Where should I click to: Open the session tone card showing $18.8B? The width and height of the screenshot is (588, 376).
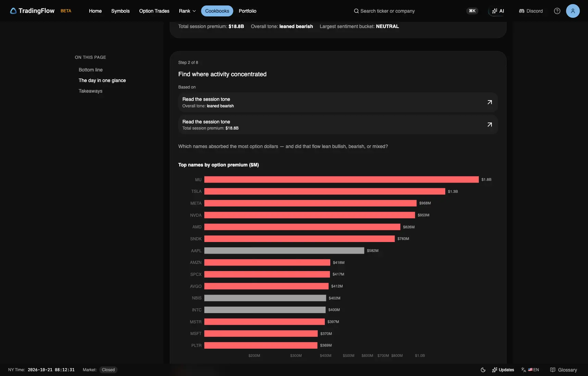(x=338, y=125)
